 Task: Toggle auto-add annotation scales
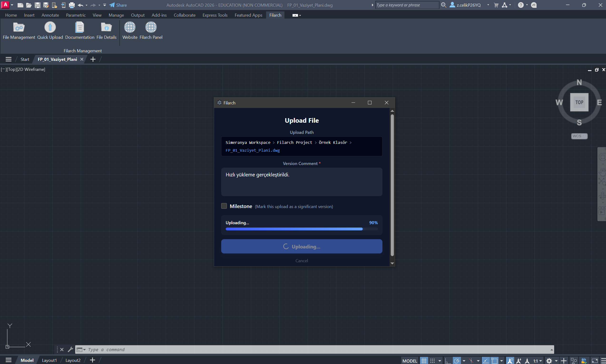pos(519,361)
